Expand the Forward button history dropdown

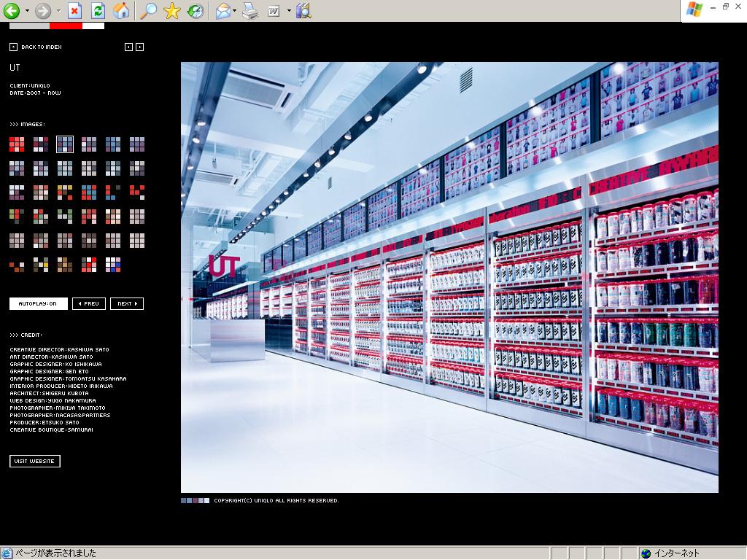[58, 10]
